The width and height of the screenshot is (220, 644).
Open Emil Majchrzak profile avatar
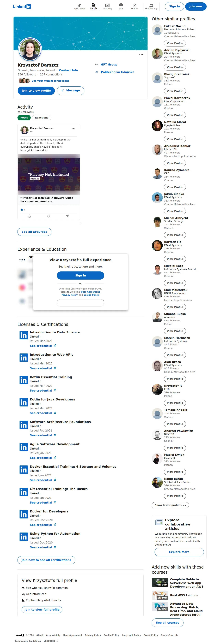[157, 294]
